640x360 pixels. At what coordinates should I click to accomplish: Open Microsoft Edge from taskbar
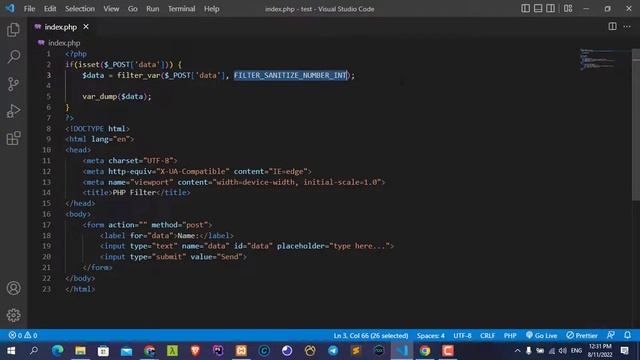57,351
